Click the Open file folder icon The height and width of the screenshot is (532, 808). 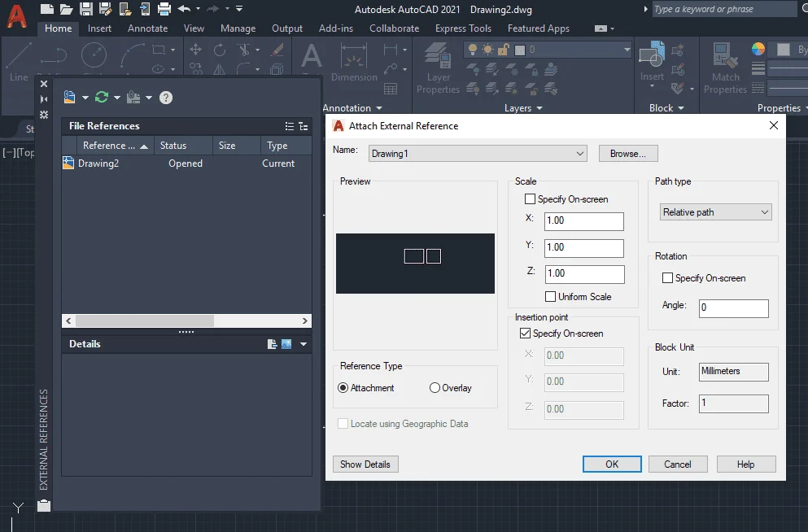[66, 9]
